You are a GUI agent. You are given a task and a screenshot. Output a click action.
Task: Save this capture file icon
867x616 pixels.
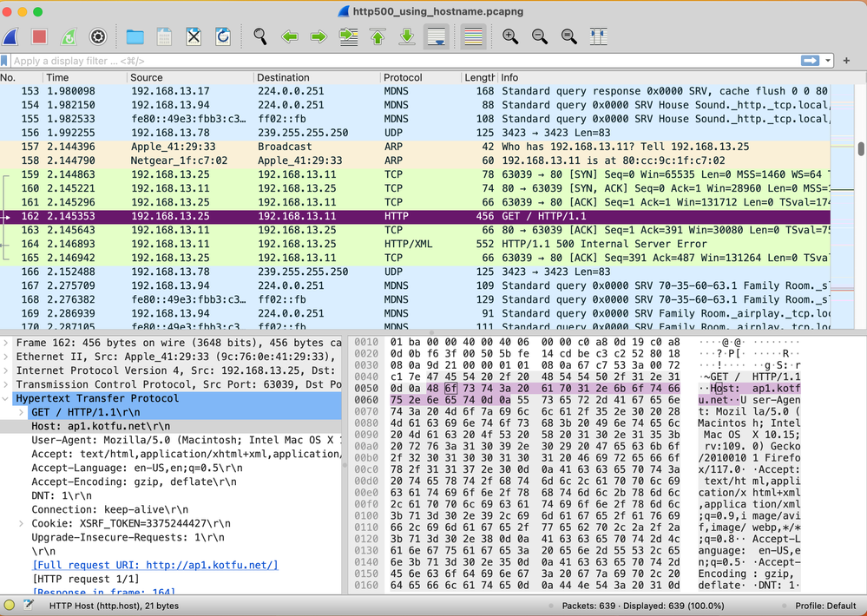tap(164, 37)
